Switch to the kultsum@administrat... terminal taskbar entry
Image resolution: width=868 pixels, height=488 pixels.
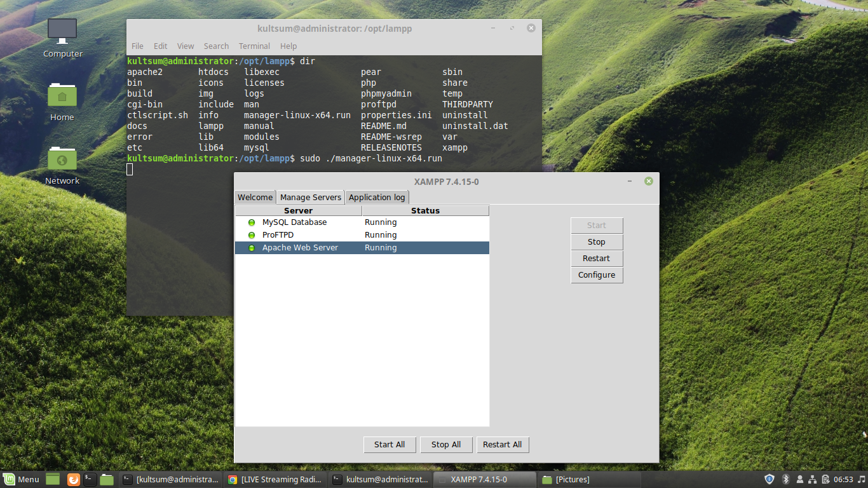(x=381, y=480)
